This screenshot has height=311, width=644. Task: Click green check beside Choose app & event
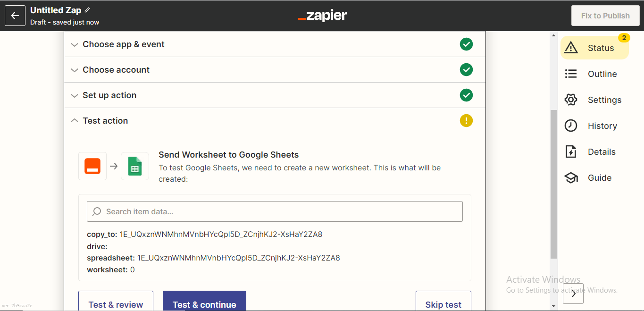pyautogui.click(x=466, y=44)
